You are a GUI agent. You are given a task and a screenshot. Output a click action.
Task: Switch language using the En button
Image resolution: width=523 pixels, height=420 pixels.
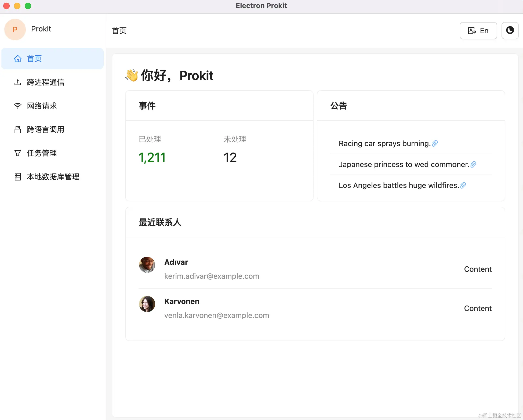[x=478, y=31]
